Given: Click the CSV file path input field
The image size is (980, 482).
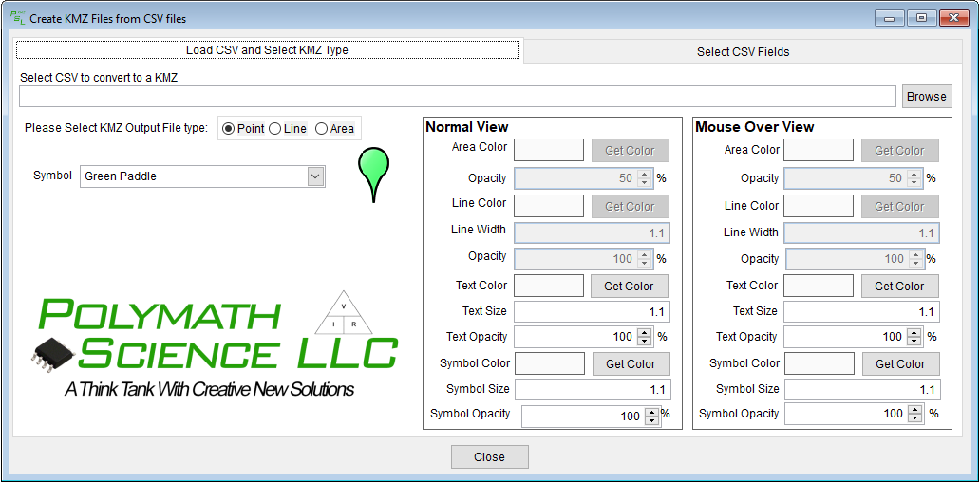Looking at the screenshot, I should click(457, 97).
